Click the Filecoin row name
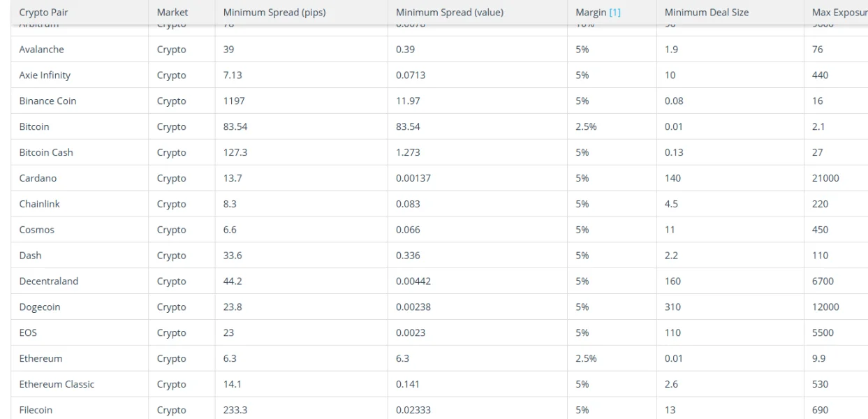 37,411
